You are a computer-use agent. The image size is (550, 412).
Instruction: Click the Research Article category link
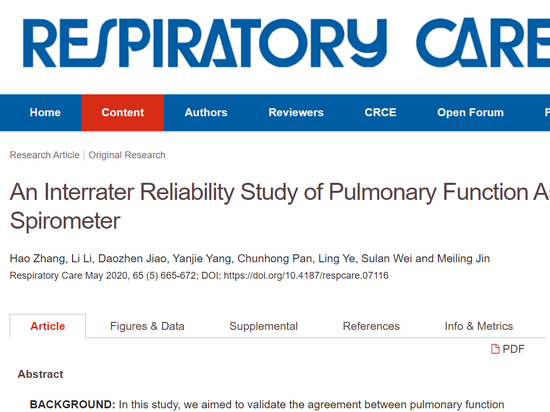[45, 155]
